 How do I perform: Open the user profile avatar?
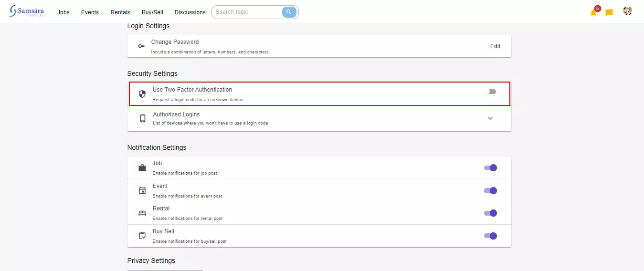[627, 11]
